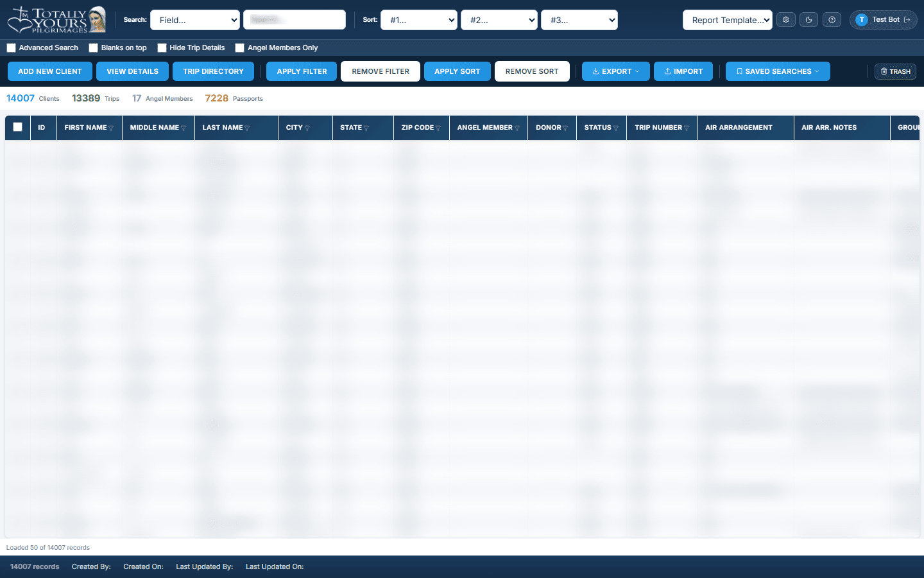Open the search Field dropdown
The width and height of the screenshot is (924, 578).
[x=195, y=20]
